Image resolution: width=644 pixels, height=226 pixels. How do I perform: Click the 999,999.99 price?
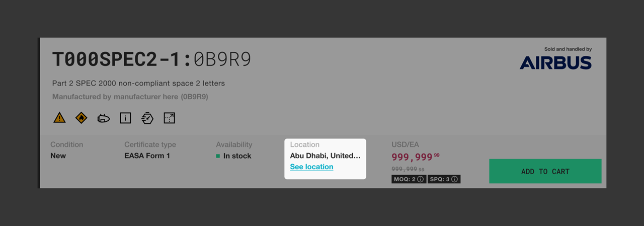click(x=416, y=157)
